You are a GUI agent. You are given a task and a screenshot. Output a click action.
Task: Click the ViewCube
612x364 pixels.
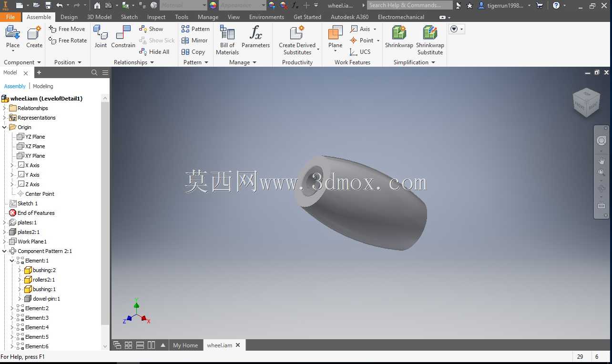click(586, 102)
